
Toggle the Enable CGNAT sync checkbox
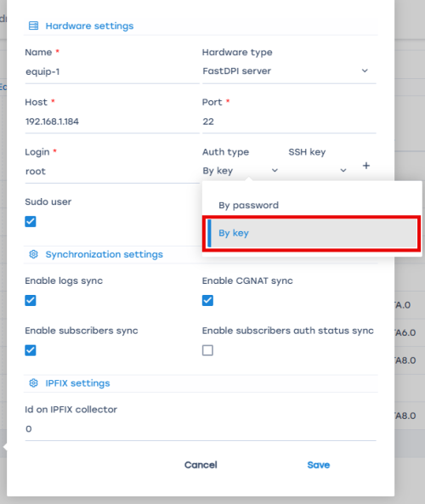[x=207, y=301]
